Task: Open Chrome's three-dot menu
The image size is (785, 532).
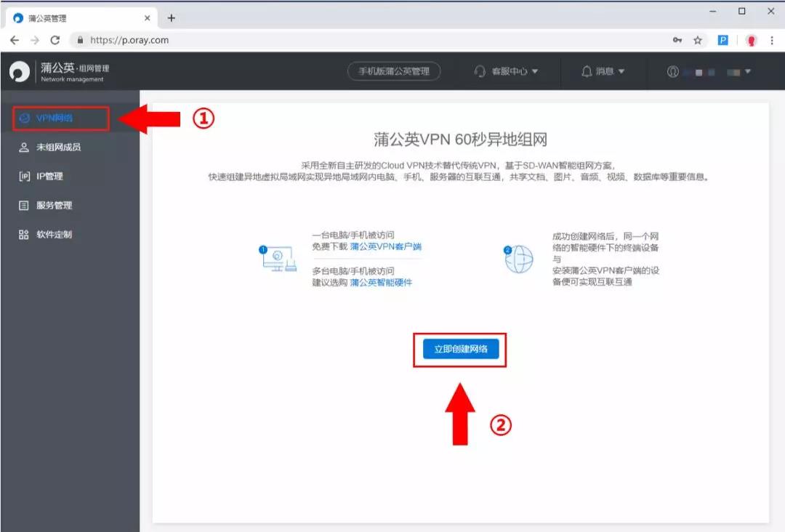Action: click(x=772, y=41)
